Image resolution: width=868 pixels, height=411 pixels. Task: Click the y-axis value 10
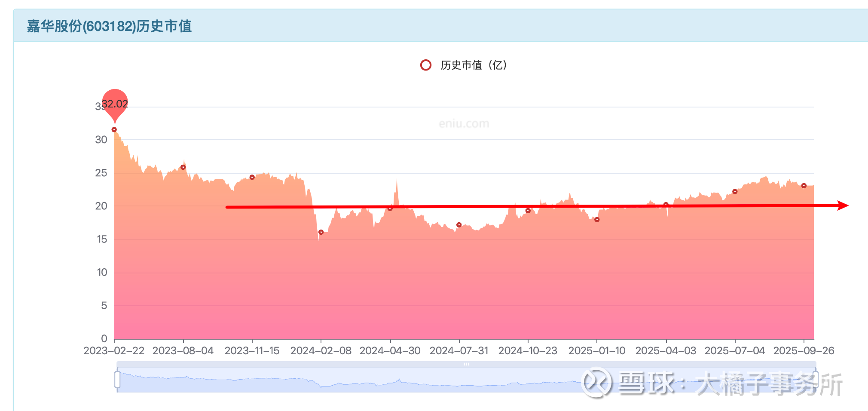102,272
